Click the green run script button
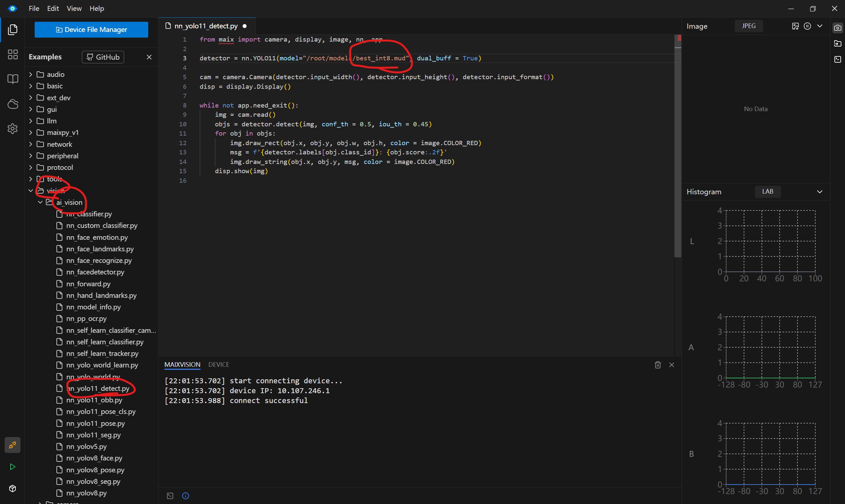Image resolution: width=845 pixels, height=504 pixels. (x=13, y=467)
